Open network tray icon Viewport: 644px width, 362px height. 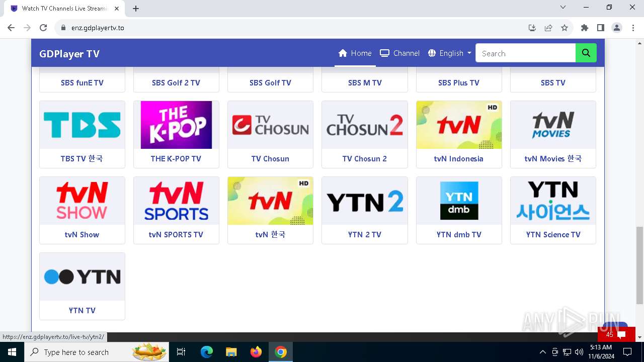point(567,352)
